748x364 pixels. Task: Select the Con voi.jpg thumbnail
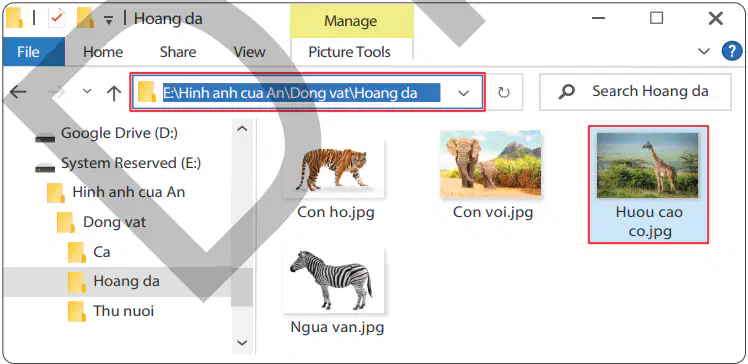pos(492,175)
